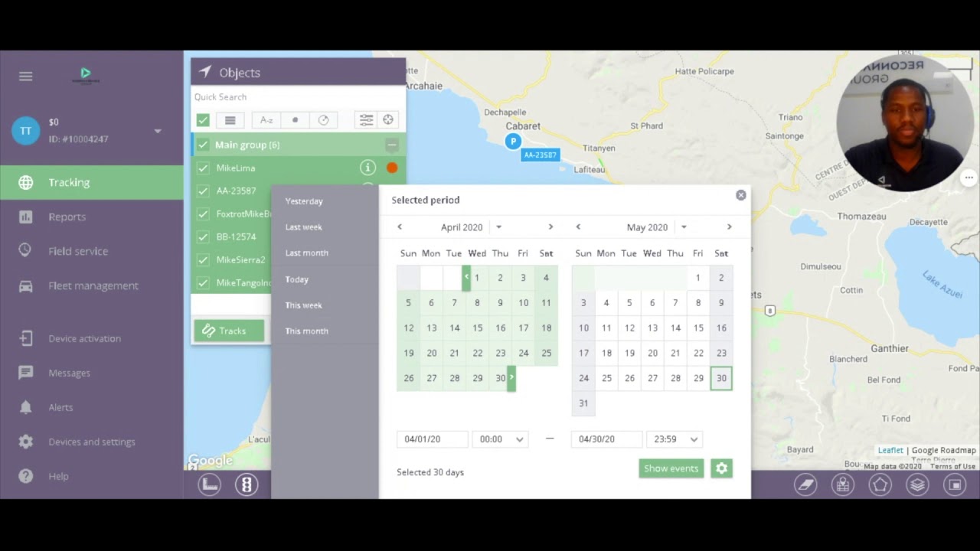Edit the end date 04/30/20 field
This screenshot has height=551, width=980.
coord(607,439)
